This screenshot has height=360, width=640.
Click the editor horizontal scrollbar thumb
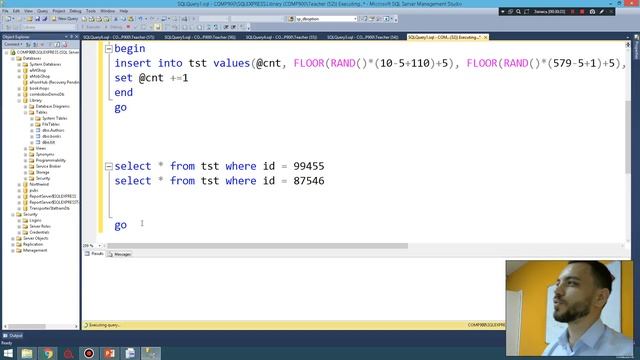pyautogui.click(x=257, y=246)
